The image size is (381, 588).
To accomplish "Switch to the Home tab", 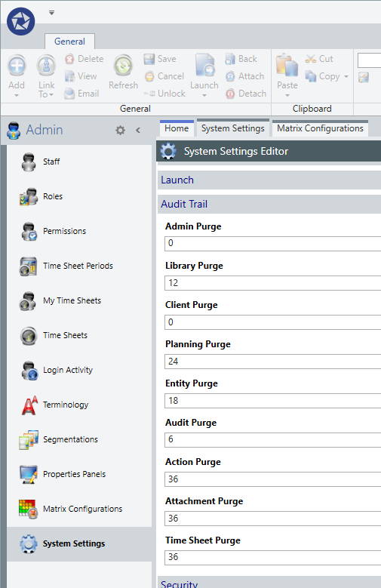I will [177, 128].
